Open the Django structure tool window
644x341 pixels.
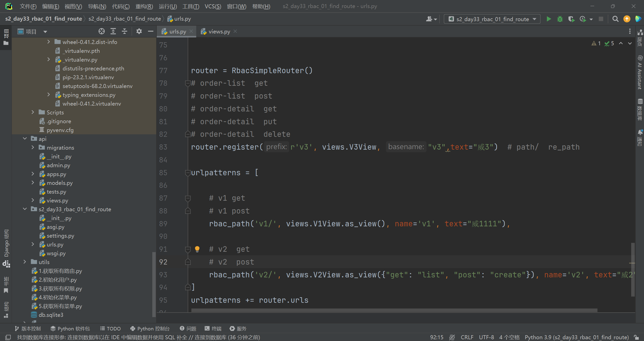coord(6,248)
